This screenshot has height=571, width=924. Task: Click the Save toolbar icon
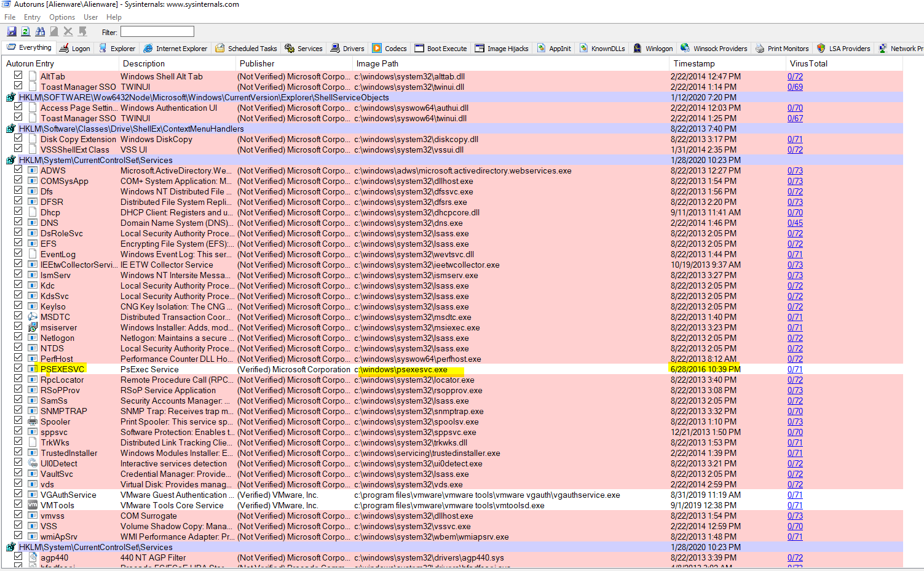coord(12,31)
